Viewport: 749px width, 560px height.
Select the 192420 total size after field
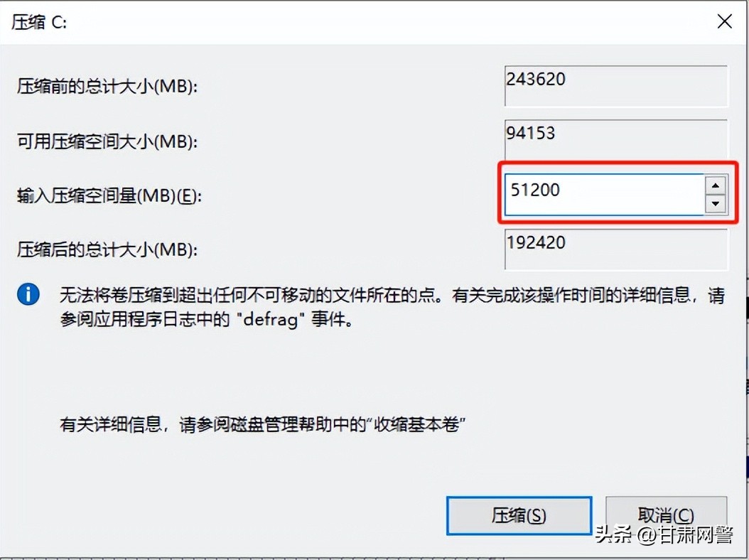tap(616, 249)
